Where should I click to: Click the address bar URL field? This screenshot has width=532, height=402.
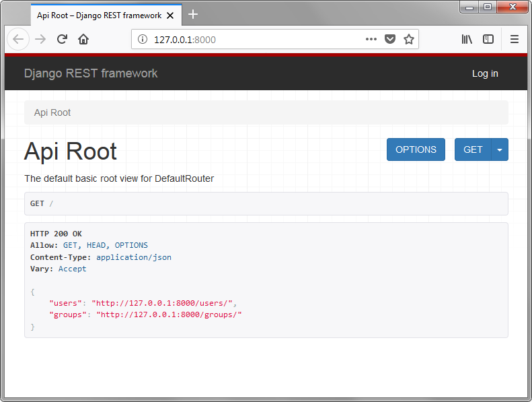256,39
